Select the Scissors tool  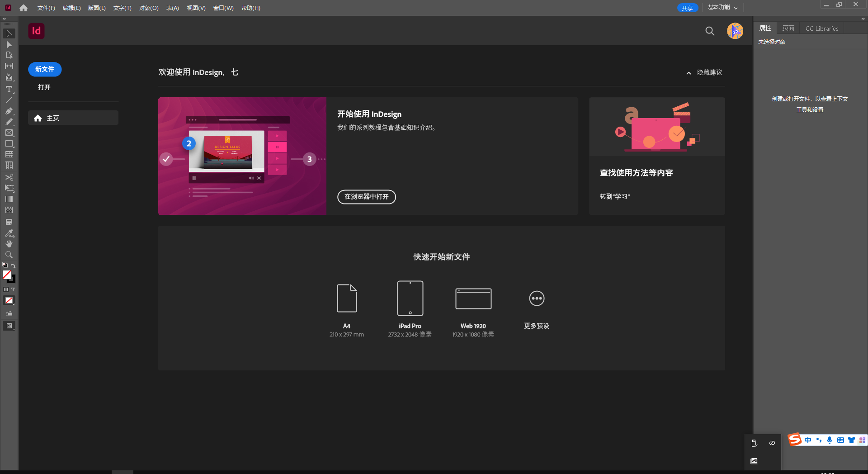pyautogui.click(x=9, y=177)
